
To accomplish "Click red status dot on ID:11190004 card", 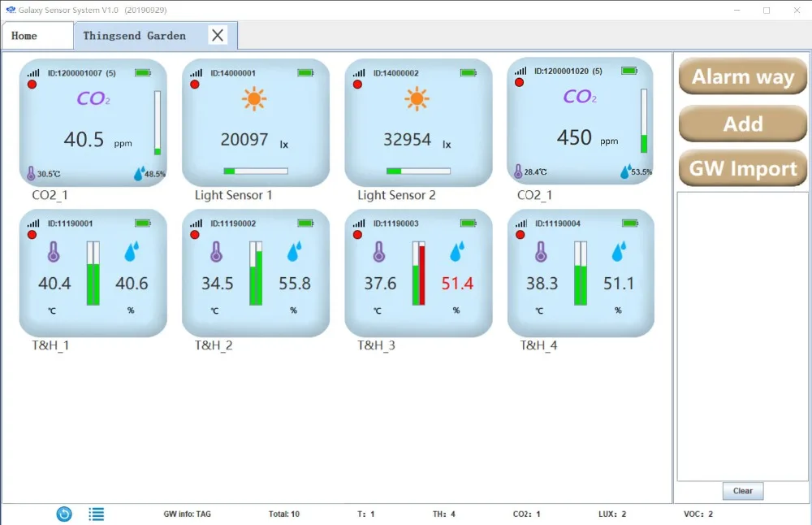I will coord(520,235).
